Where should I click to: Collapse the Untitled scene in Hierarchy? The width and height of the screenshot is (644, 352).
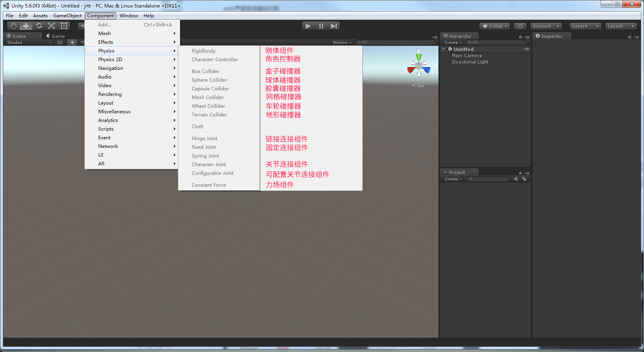click(x=444, y=49)
